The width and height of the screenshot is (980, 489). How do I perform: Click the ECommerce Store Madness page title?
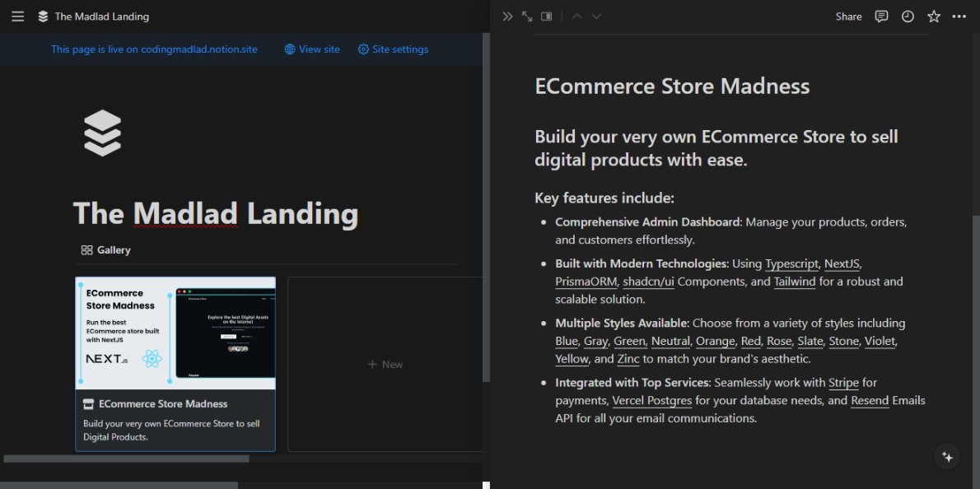(x=673, y=86)
